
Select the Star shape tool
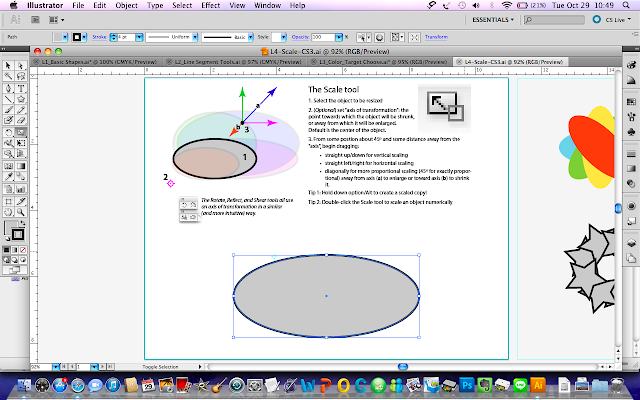(x=21, y=99)
